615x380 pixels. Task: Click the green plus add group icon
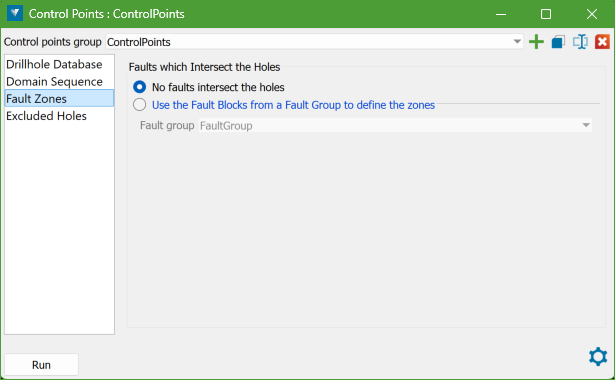(x=536, y=42)
